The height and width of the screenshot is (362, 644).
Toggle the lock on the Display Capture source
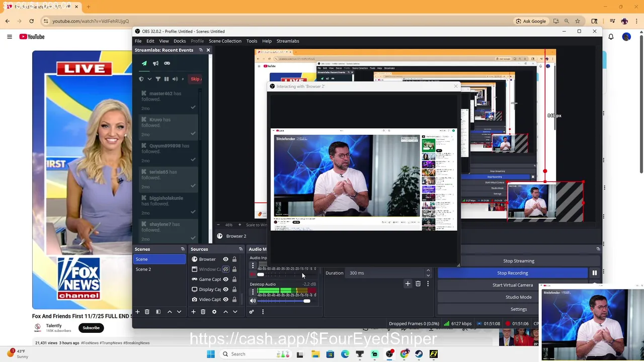point(234,290)
